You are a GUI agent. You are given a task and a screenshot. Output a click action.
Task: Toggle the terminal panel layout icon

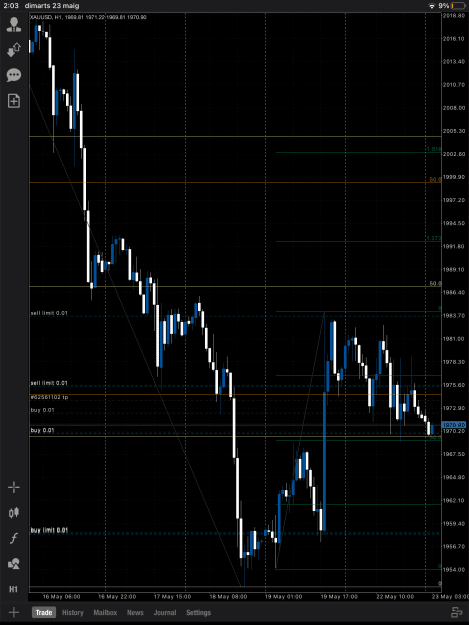click(456, 612)
